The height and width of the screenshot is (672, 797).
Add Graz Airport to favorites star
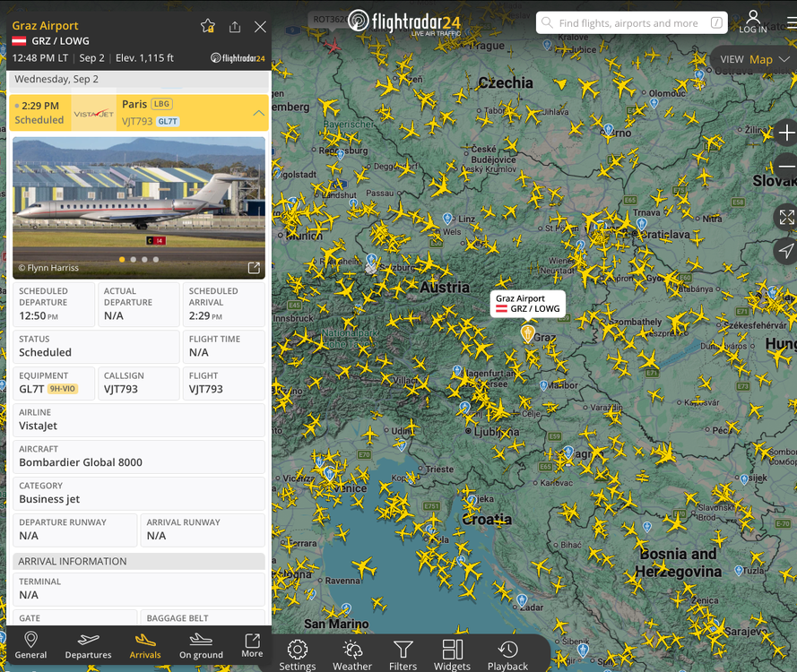[207, 26]
